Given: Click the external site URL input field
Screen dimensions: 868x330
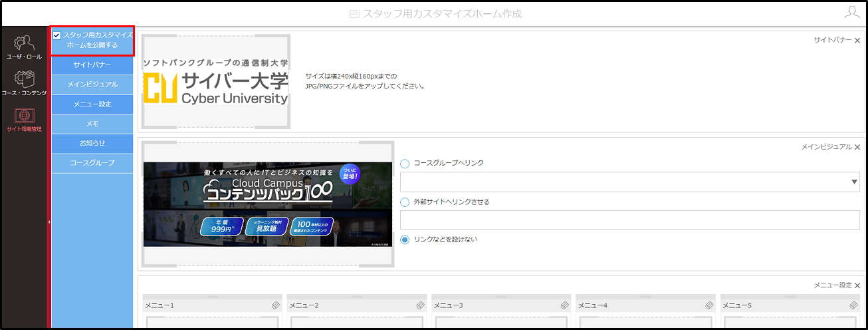Looking at the screenshot, I should tap(630, 220).
